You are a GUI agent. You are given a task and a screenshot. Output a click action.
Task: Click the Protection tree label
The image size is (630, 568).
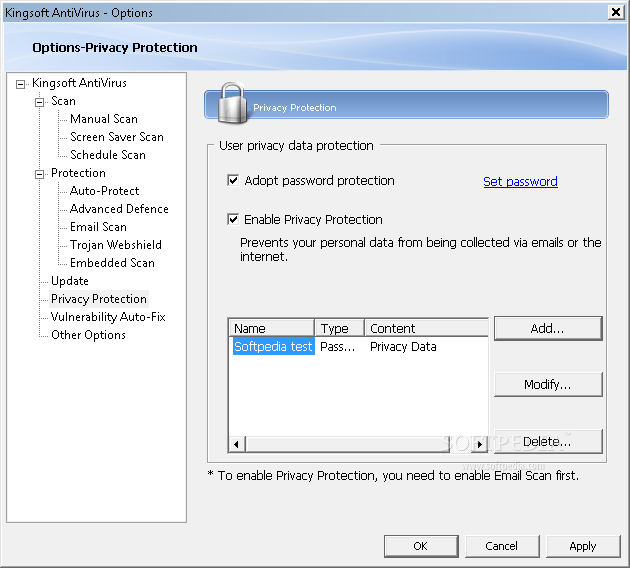[x=78, y=173]
